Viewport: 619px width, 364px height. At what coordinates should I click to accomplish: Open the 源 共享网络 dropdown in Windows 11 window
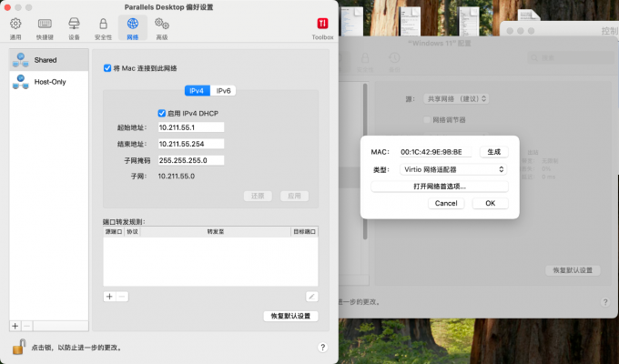pos(456,98)
